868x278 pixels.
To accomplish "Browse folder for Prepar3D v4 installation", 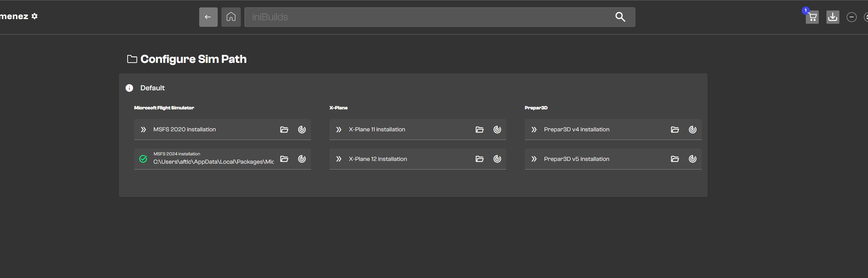I will point(675,129).
